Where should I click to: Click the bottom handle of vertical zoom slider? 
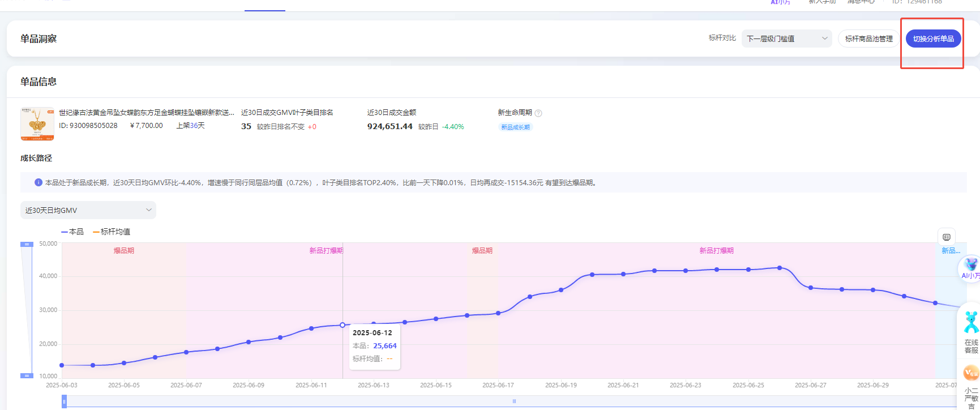27,375
